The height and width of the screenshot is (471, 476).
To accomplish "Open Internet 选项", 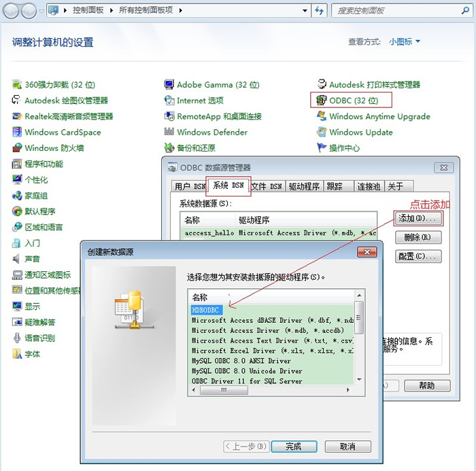I will point(200,100).
